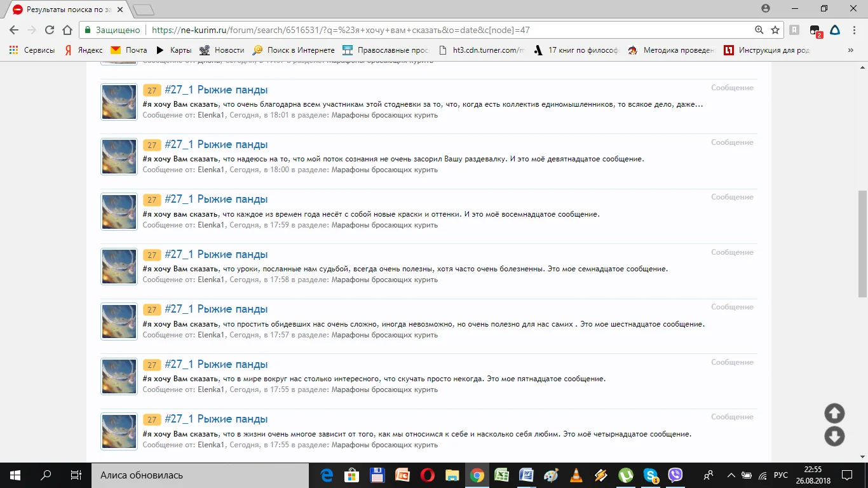
Task: Open the Windows Start menu
Action: 15,475
